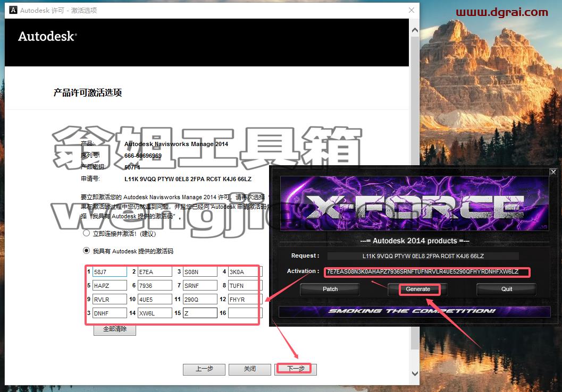Screen dimensions: 562x392
Task: Click the Request field in X-Force
Action: [x=423, y=256]
